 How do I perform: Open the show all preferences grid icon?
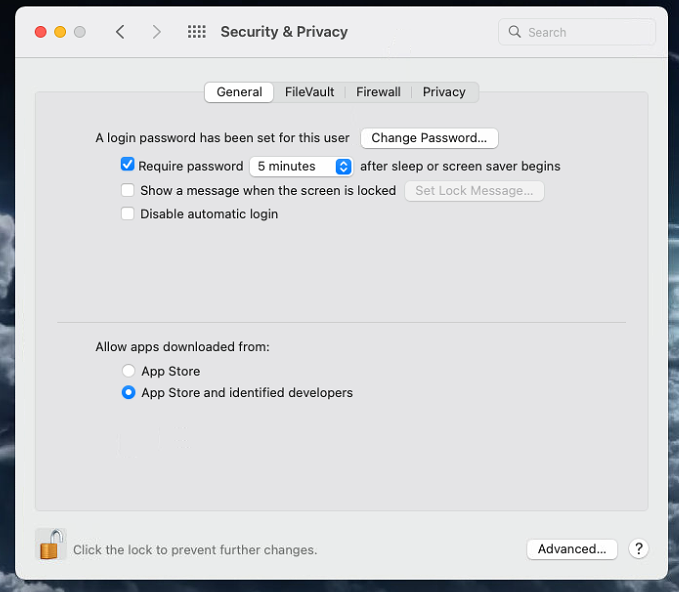(197, 32)
